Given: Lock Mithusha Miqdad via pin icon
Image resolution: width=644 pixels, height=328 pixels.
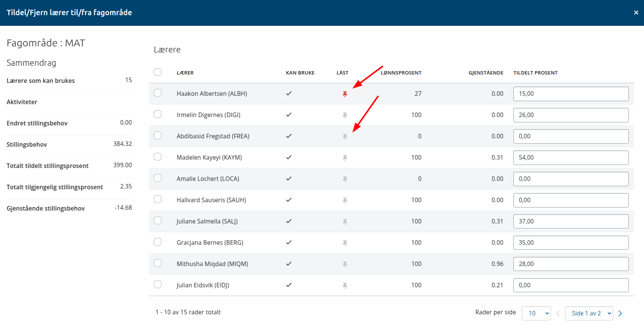Looking at the screenshot, I should point(345,264).
